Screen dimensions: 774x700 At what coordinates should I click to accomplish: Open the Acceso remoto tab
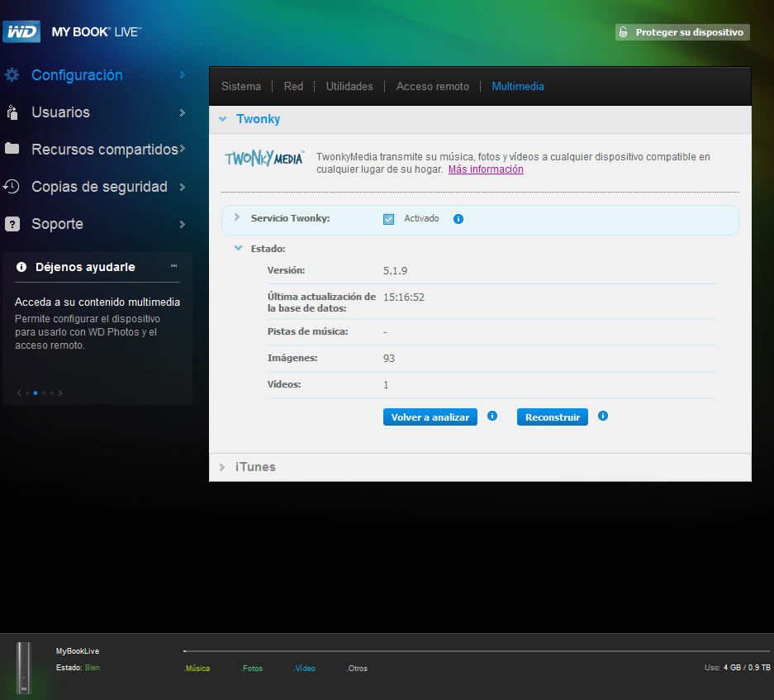click(432, 86)
